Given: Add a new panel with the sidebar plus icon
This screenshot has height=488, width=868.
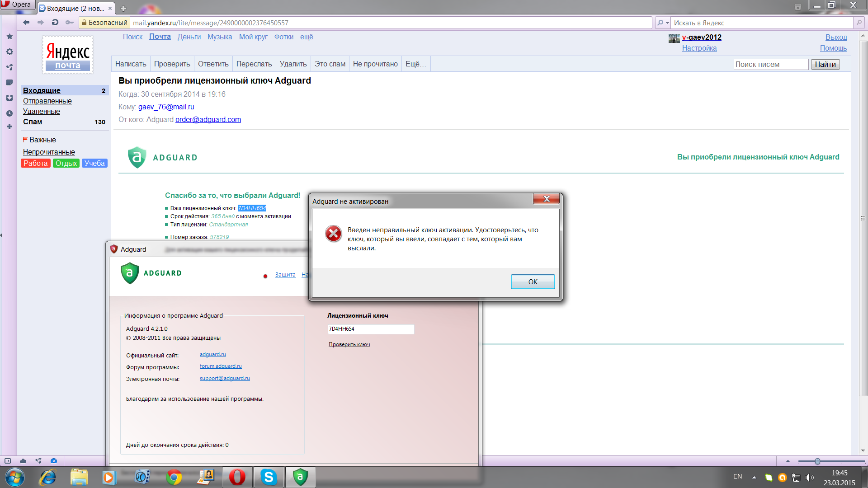Looking at the screenshot, I should pos(9,127).
